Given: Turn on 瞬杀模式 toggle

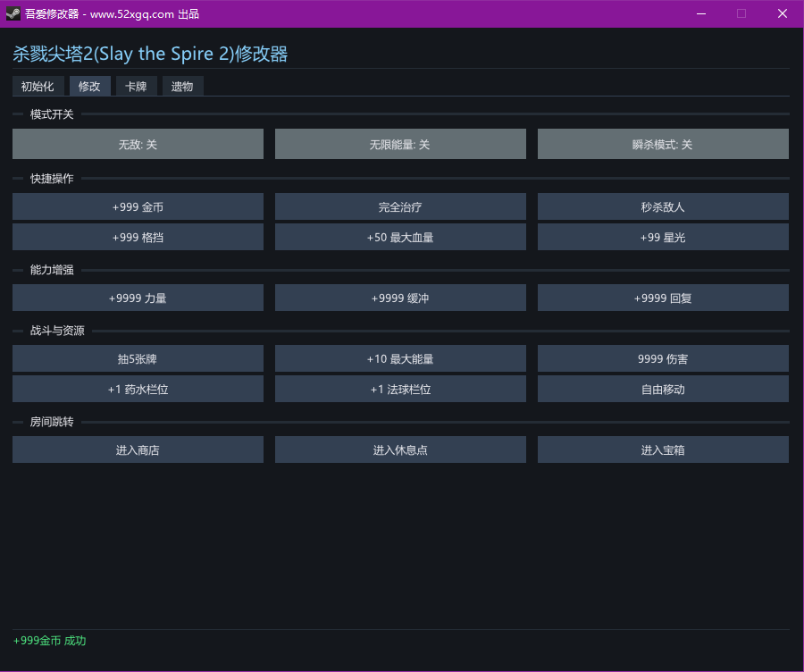Looking at the screenshot, I should [662, 144].
